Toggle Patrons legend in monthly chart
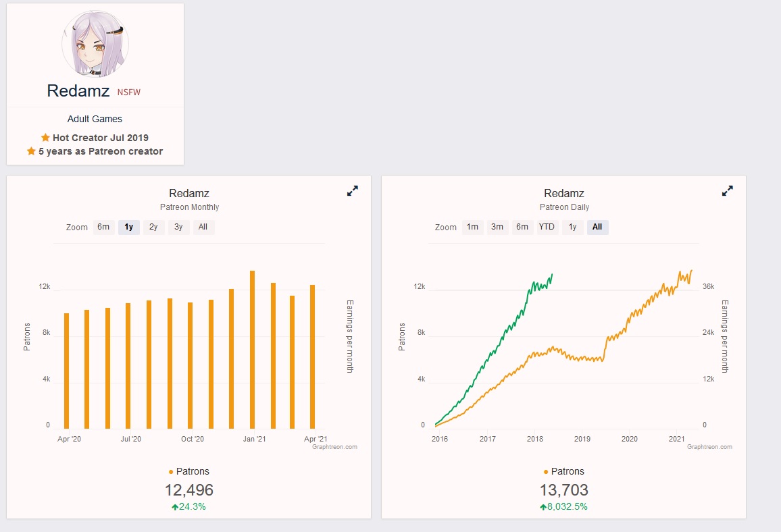Screen dimensions: 781x532 coord(188,471)
